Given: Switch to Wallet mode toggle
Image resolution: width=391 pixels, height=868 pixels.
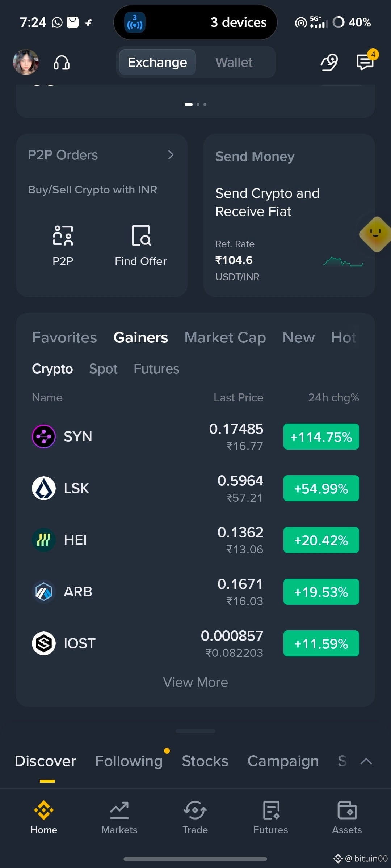Looking at the screenshot, I should click(234, 63).
